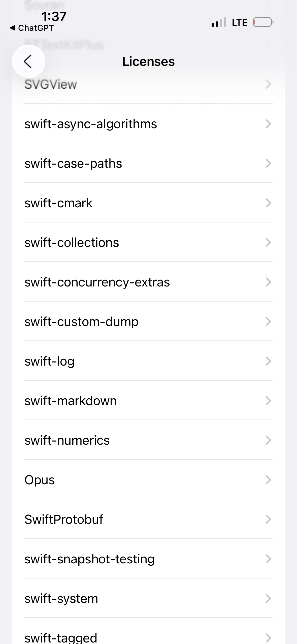Tap the back arrow button
Viewport: 297px width, 644px height.
point(28,61)
